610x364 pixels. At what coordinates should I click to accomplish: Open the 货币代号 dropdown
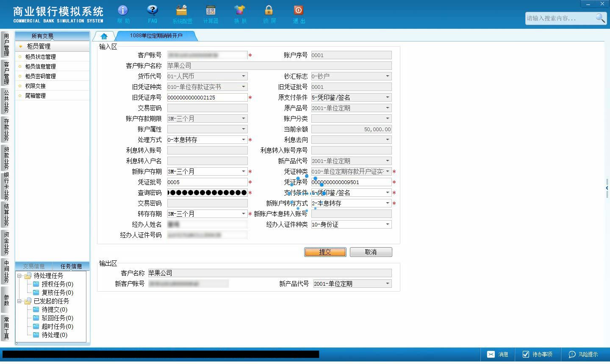coord(244,76)
